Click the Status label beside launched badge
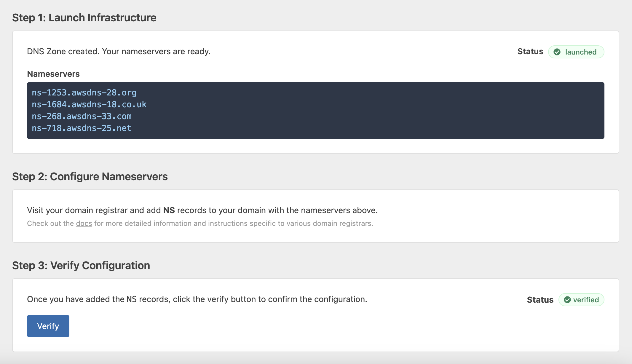 [530, 51]
